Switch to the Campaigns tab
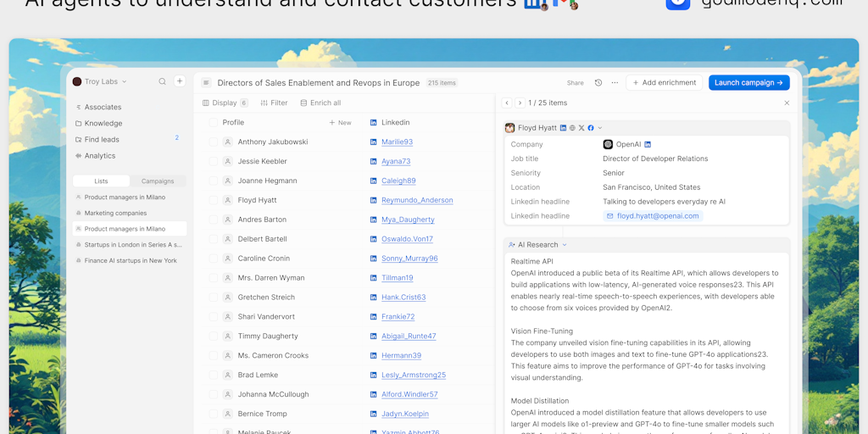The image size is (868, 434). click(158, 181)
